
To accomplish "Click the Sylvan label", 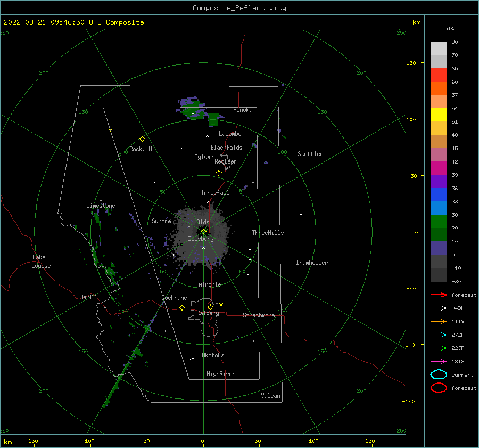I will (x=204, y=157).
